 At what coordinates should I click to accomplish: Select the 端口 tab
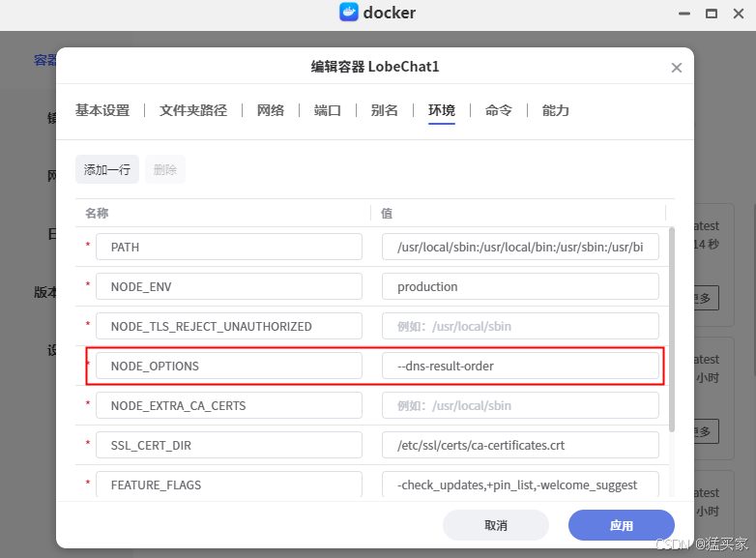(327, 110)
